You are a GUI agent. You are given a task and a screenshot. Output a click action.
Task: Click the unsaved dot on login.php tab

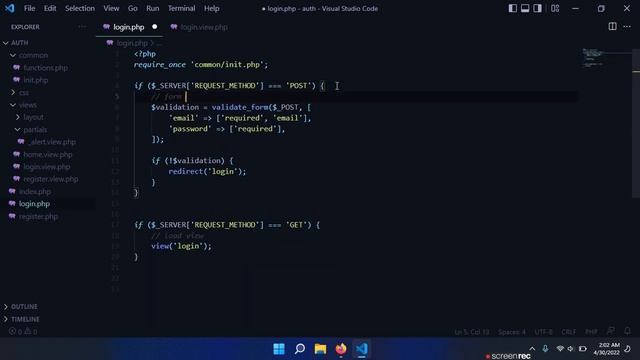click(155, 27)
